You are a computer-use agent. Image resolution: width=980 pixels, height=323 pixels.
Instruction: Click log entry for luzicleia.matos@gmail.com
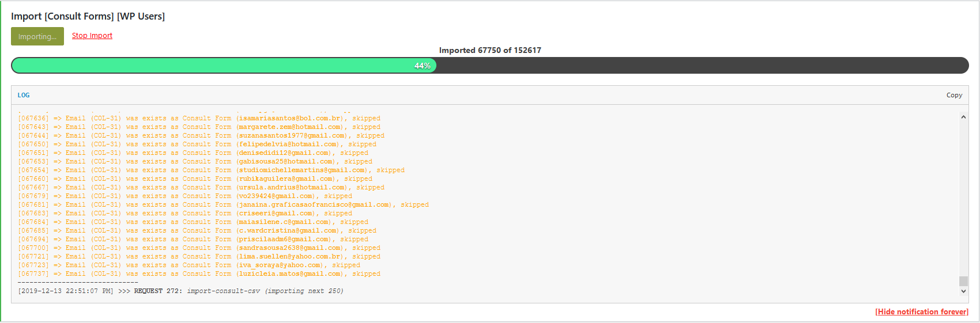pos(199,274)
